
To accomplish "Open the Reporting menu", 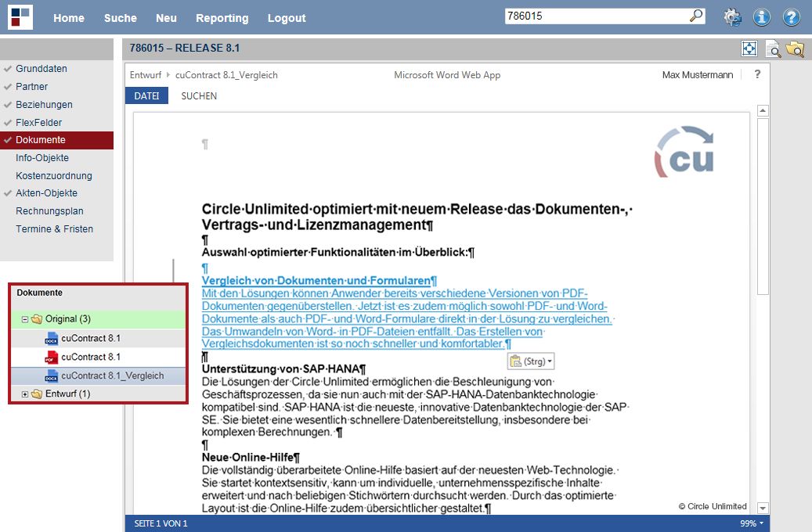I will [x=222, y=18].
